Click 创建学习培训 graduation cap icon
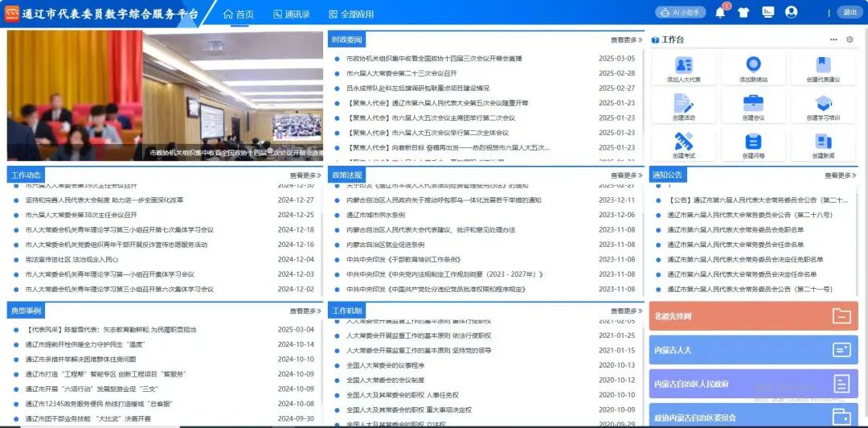This screenshot has width=868, height=428. click(823, 103)
